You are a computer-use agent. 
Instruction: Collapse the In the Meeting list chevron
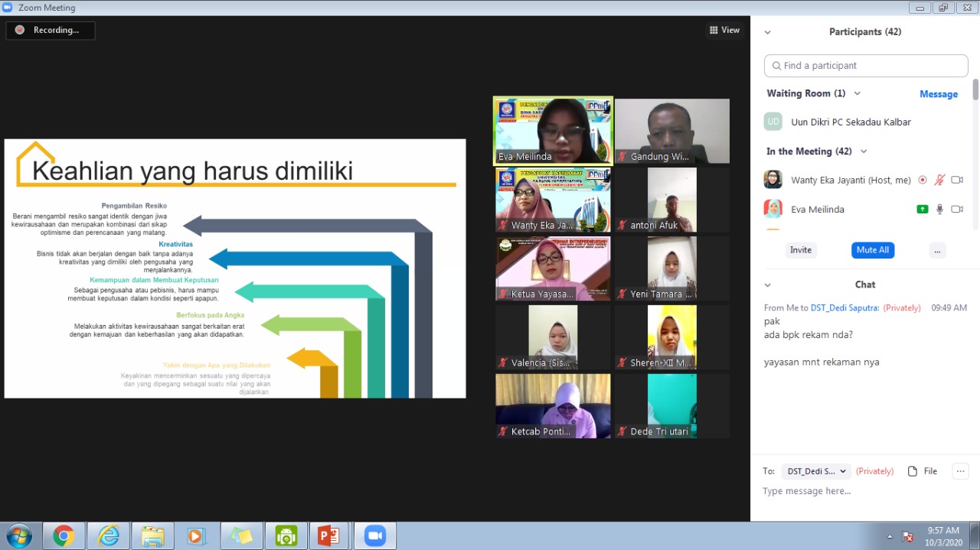pos(864,151)
